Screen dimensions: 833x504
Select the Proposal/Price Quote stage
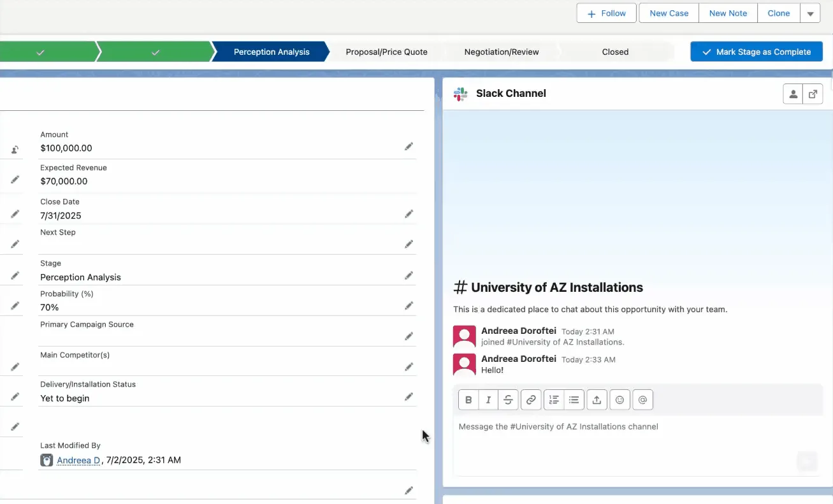click(386, 52)
